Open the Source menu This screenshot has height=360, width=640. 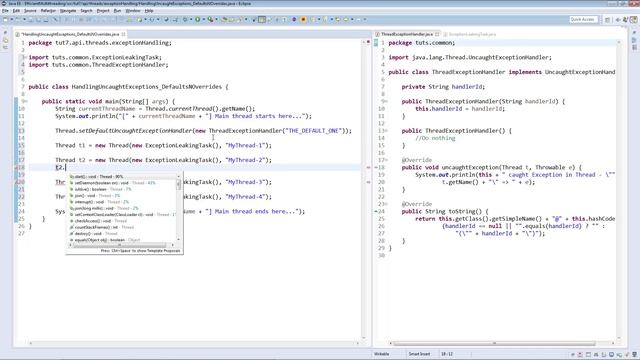click(30, 11)
